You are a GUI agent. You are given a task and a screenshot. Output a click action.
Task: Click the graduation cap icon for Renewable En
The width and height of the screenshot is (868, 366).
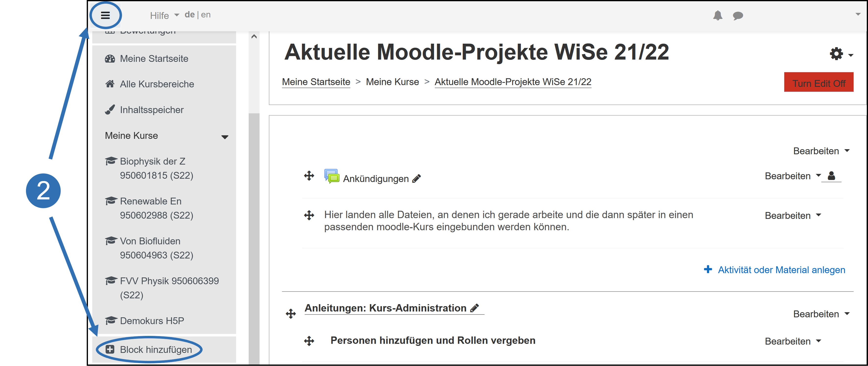click(x=111, y=201)
